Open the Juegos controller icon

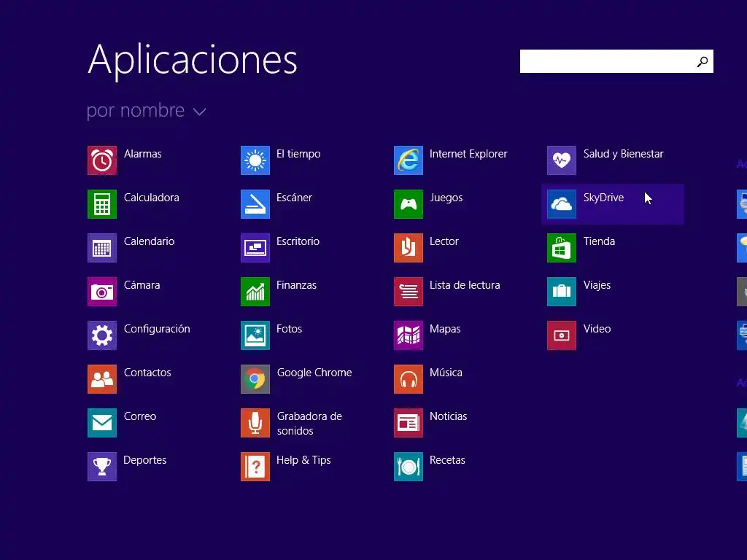click(x=409, y=204)
